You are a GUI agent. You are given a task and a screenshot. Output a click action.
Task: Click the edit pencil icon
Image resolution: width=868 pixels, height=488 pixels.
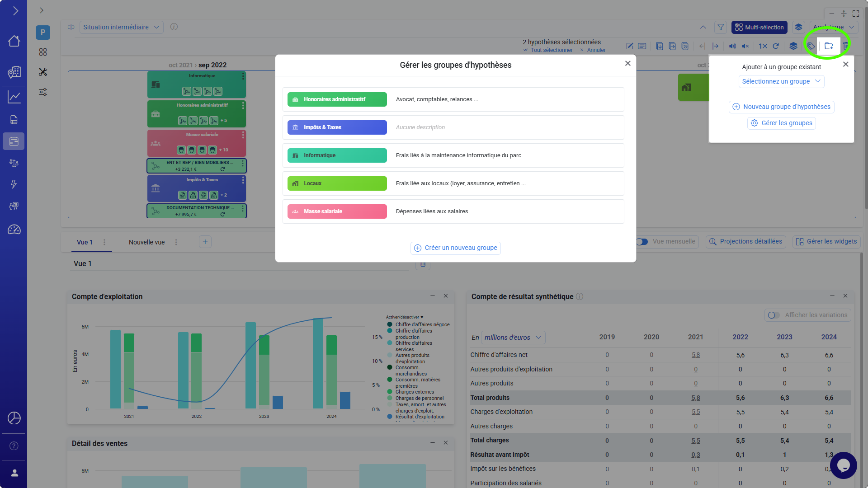point(629,46)
